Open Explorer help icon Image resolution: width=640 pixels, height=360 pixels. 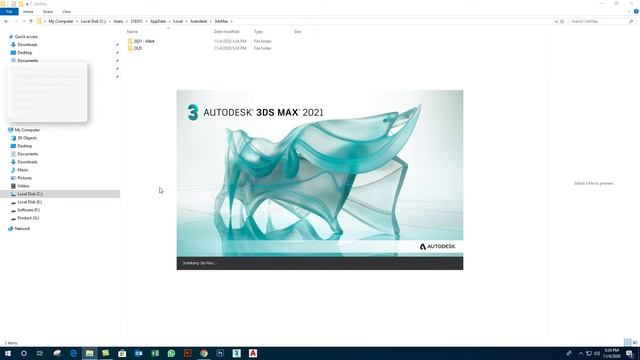coord(636,11)
